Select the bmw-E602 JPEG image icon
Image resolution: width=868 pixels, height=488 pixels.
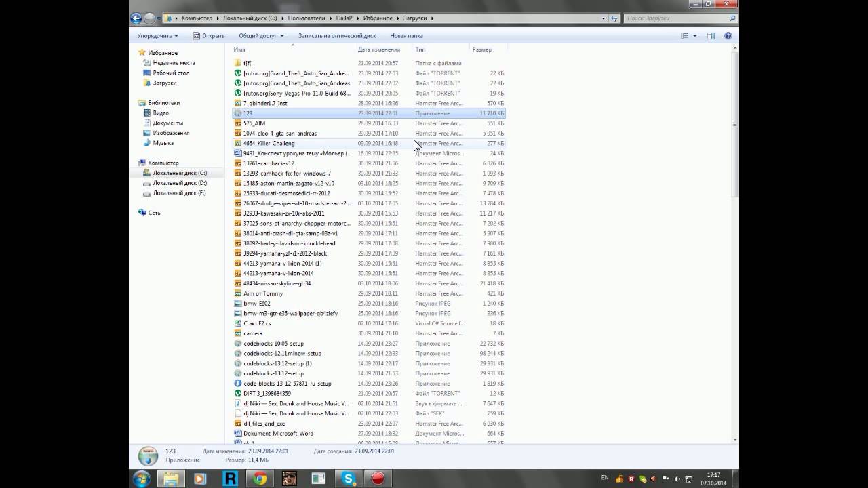coord(238,304)
